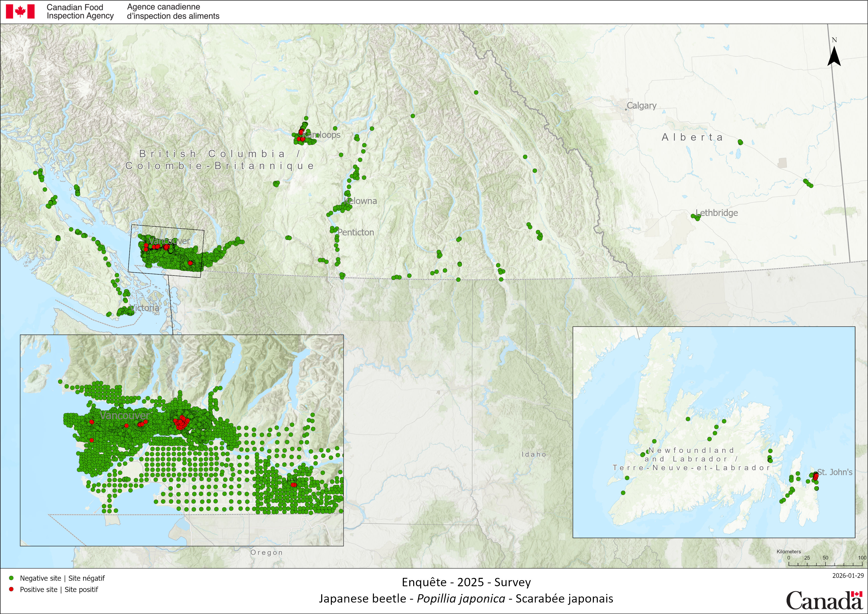Click the 'Kamloops' city label
The height and width of the screenshot is (614, 868).
[x=321, y=135]
